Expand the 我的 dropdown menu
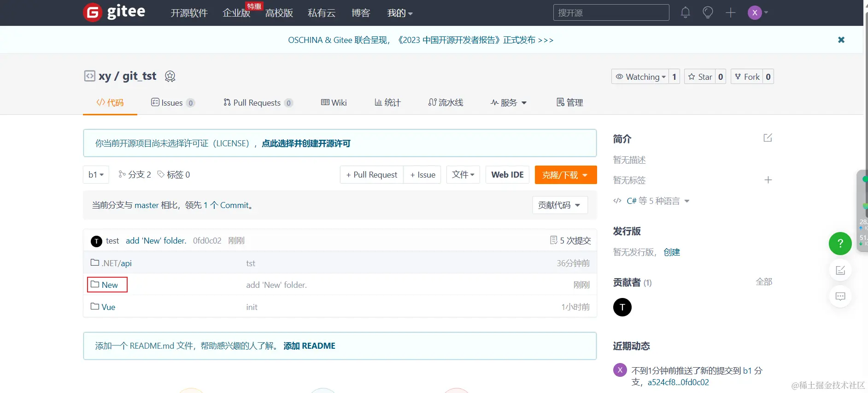 tap(400, 13)
